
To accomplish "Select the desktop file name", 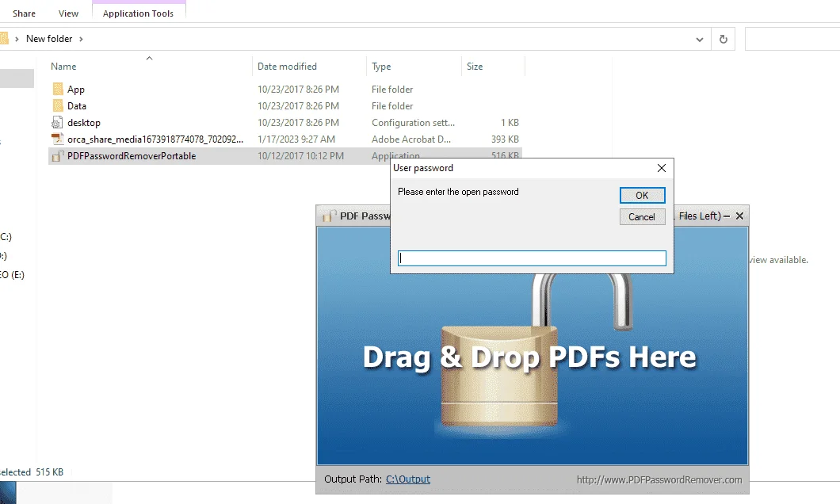I will pos(83,123).
